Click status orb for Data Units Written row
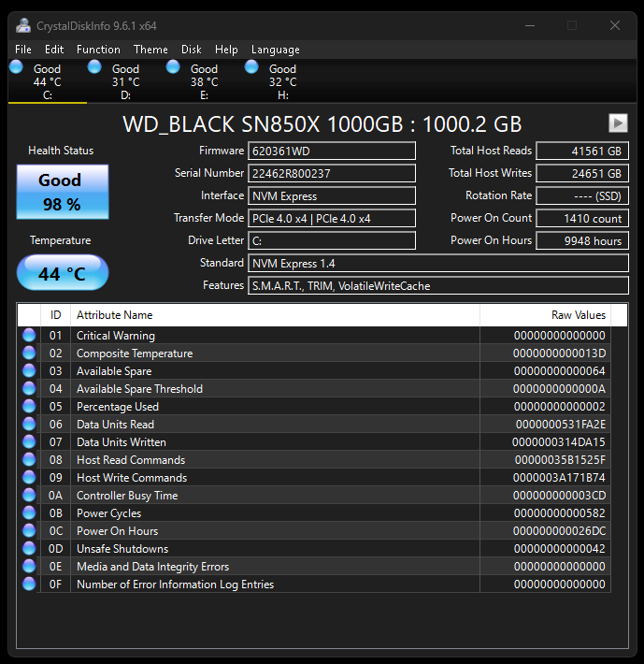644x664 pixels. (x=29, y=441)
